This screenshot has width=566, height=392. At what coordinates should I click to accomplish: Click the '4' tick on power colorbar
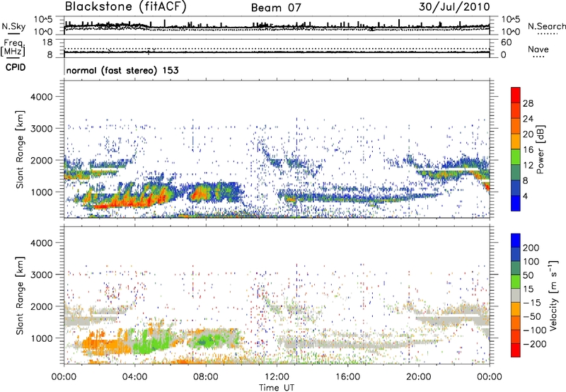coord(525,196)
